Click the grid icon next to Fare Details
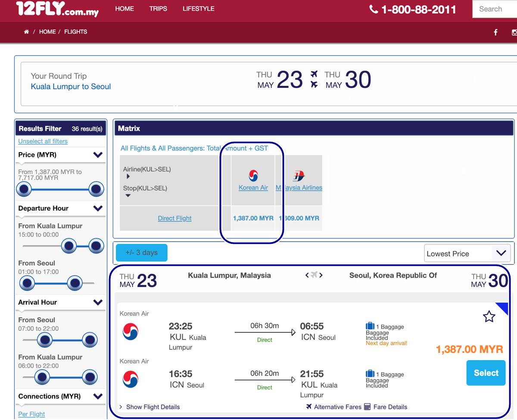This screenshot has width=517, height=420. [x=367, y=407]
